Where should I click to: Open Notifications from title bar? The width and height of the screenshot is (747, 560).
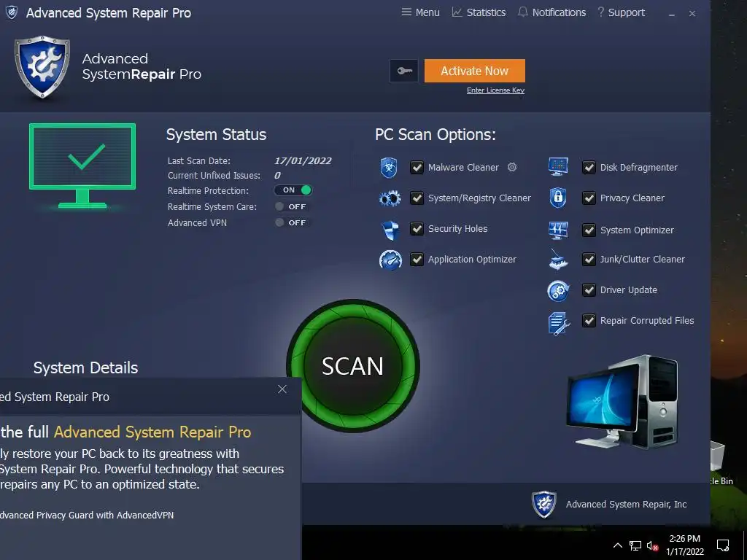(551, 12)
